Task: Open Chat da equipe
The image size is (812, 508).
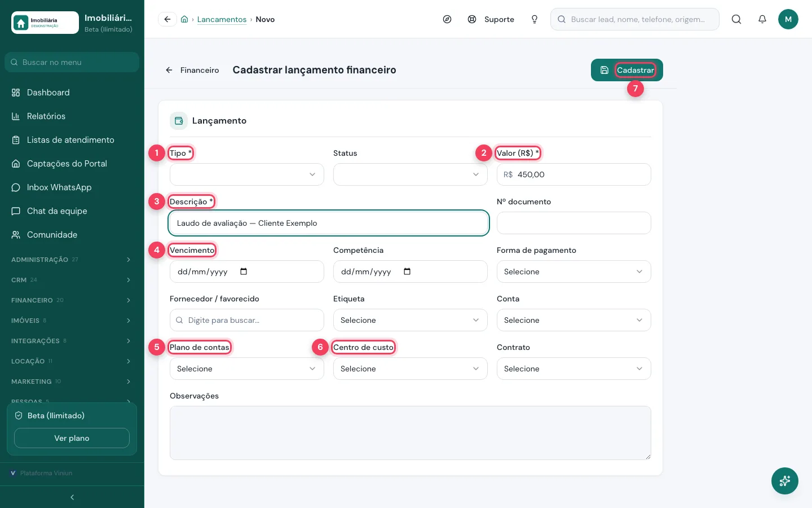Action: coord(72,211)
